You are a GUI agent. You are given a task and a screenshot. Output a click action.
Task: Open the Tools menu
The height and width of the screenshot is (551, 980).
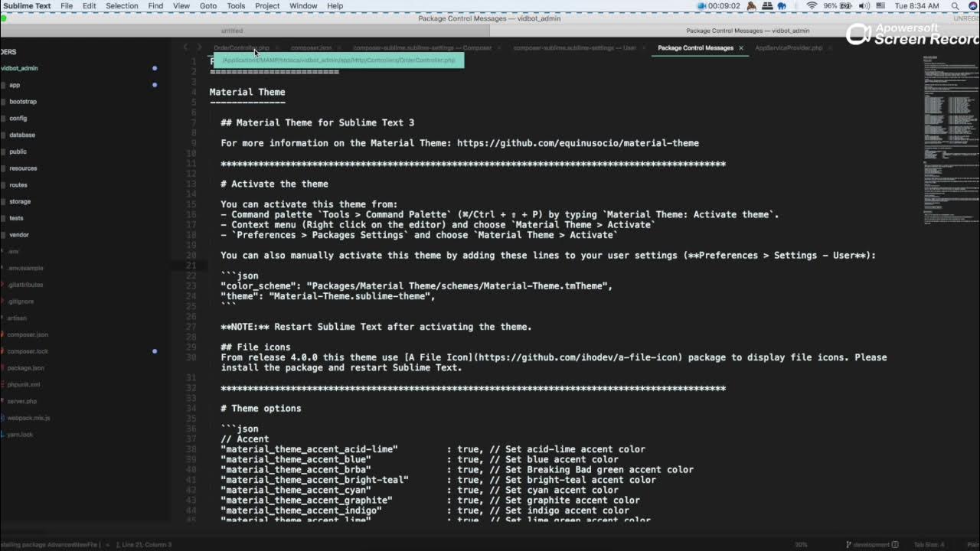(236, 5)
